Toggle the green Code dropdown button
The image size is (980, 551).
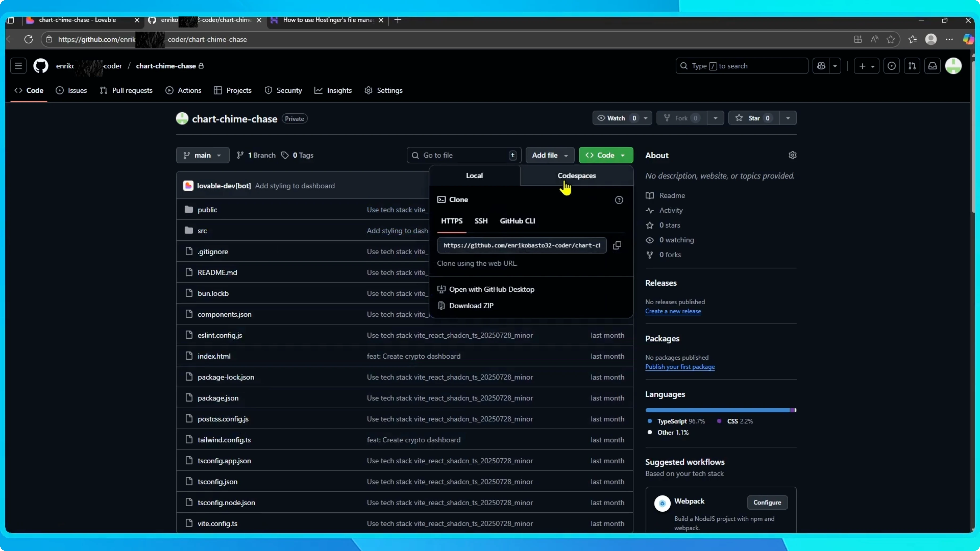tap(606, 155)
